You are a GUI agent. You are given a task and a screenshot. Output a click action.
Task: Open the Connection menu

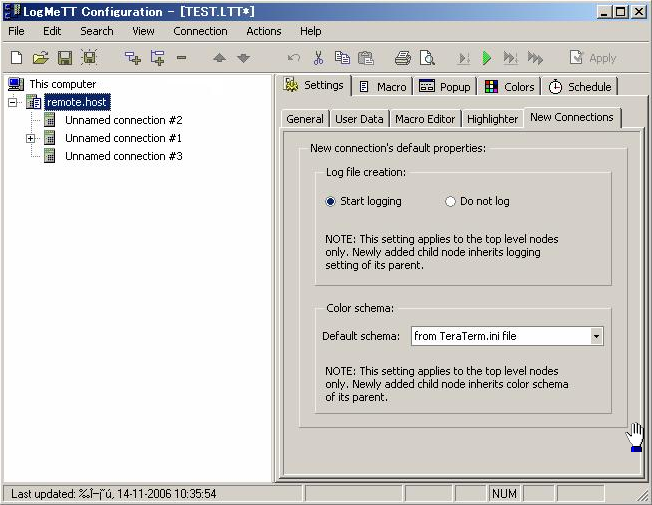pos(200,31)
